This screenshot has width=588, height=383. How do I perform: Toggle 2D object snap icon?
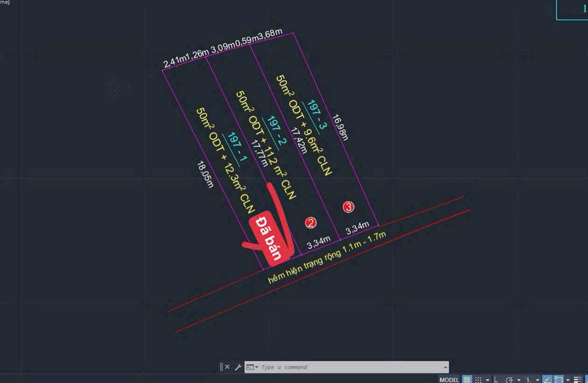tap(559, 379)
